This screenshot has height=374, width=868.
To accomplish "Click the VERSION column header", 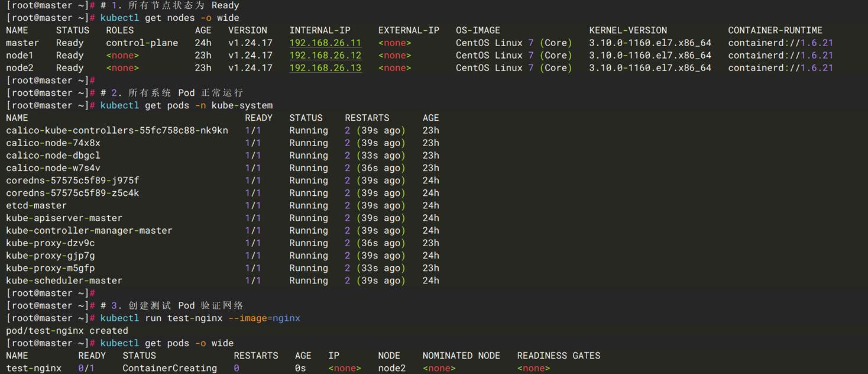I will coord(248,30).
